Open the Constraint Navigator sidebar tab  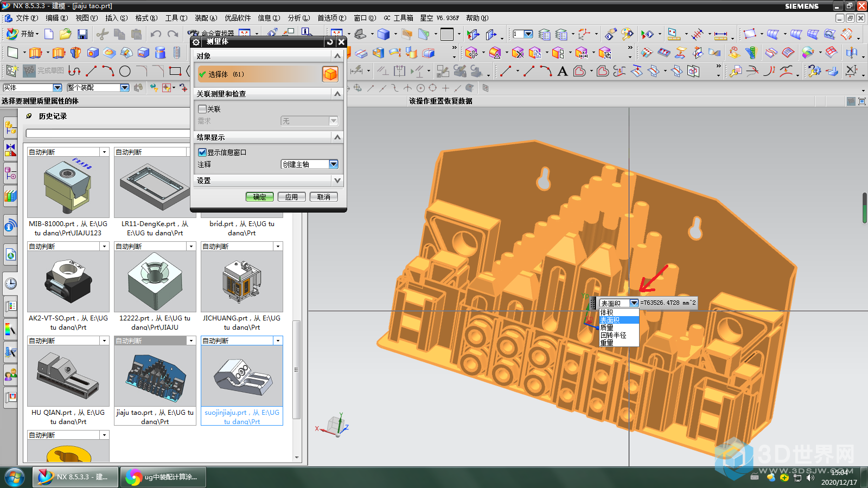10,150
